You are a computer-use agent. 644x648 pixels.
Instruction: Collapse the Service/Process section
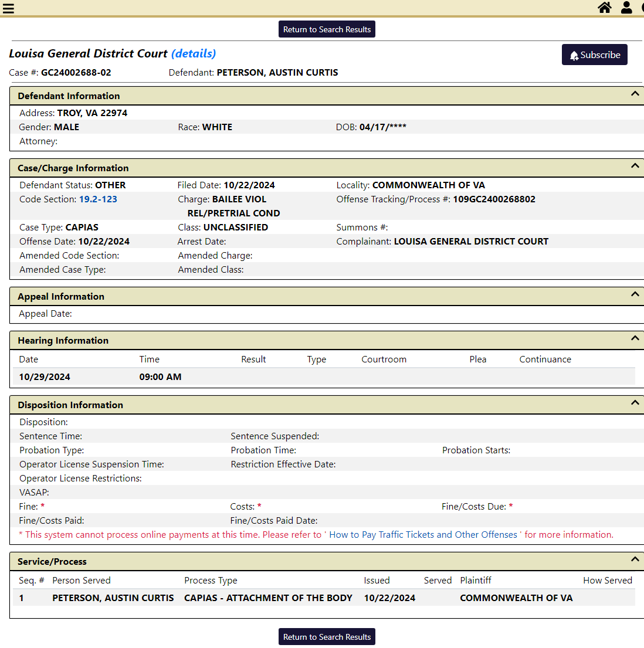click(x=635, y=559)
